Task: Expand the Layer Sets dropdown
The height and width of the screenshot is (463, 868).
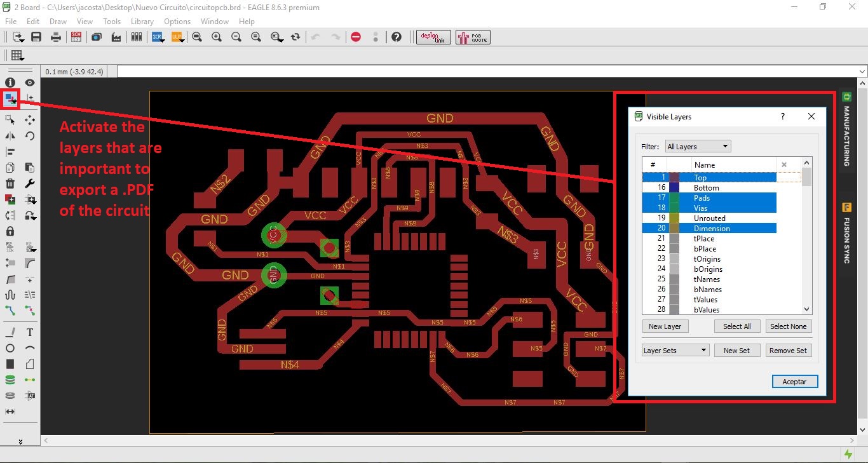Action: point(675,351)
